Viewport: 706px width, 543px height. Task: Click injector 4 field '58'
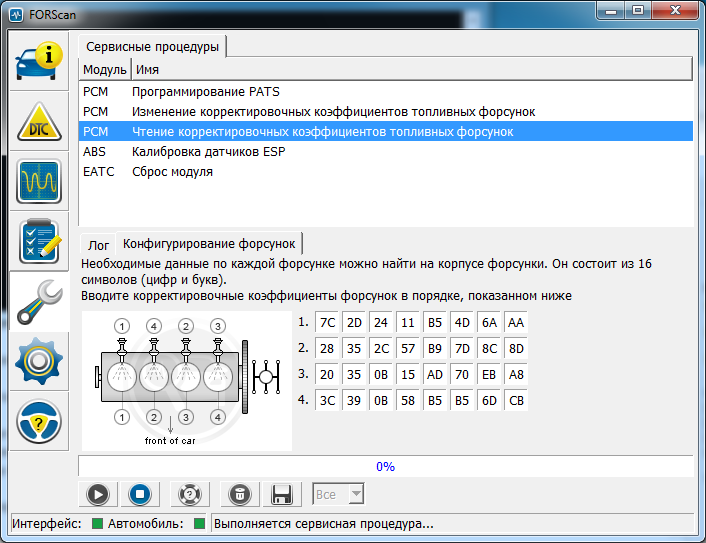(x=408, y=400)
